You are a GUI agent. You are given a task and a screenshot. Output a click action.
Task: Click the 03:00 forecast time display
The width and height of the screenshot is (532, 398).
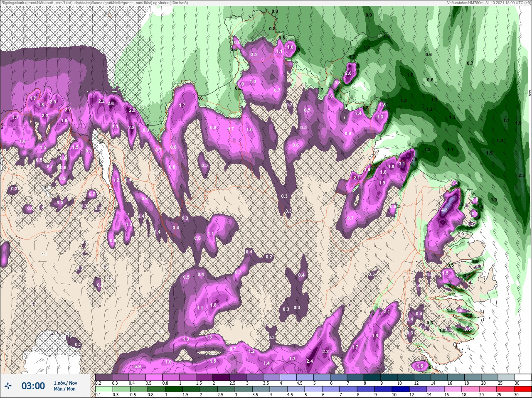click(x=33, y=386)
